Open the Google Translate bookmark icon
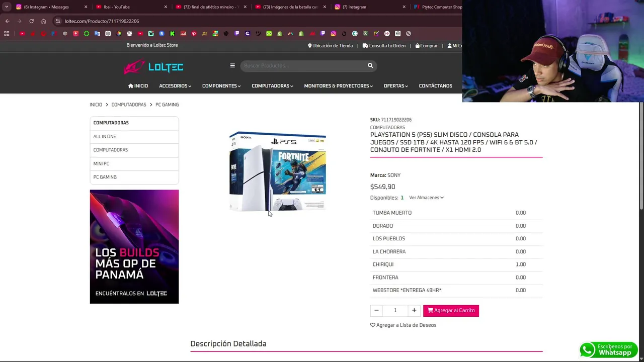Screen dimensions: 644x362 (x=97, y=34)
